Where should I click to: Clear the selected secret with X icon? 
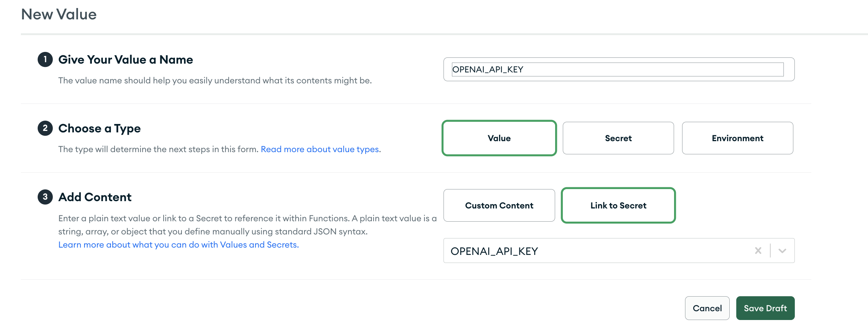coord(758,251)
